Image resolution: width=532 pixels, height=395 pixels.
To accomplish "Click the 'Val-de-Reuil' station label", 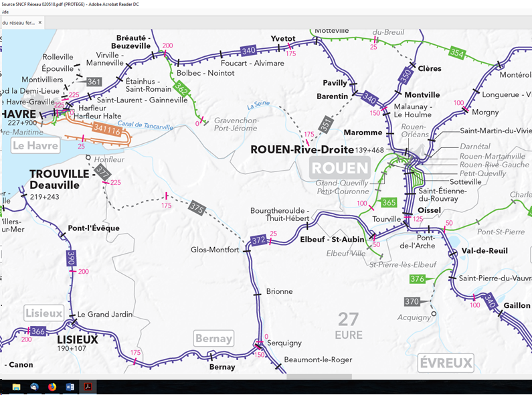I will pos(484,251).
